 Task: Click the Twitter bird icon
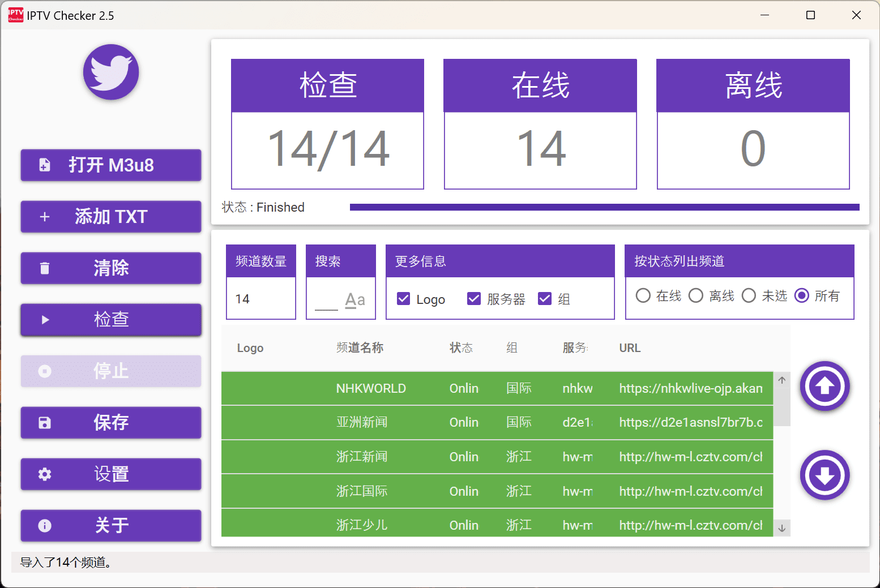(111, 72)
